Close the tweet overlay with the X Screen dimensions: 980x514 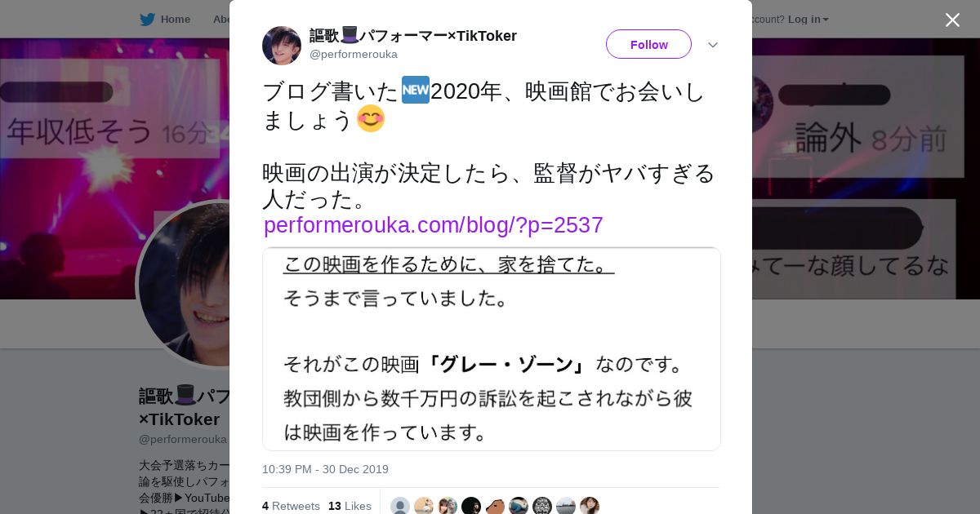point(952,20)
